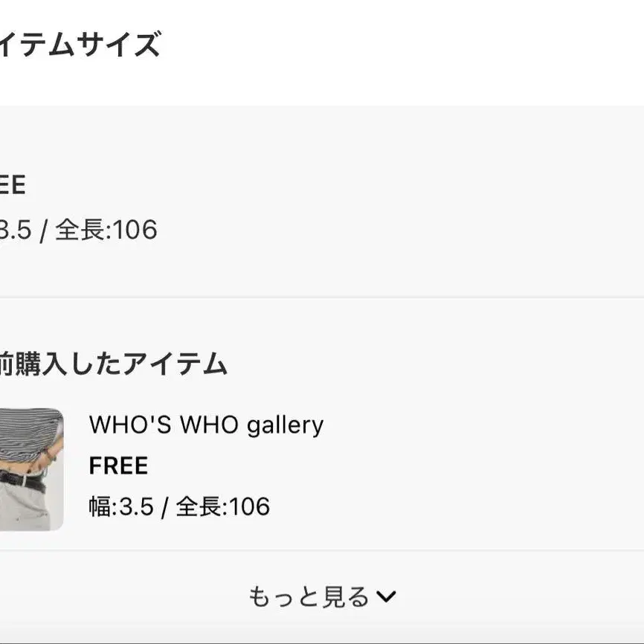Click the word gallery in brand name
644x644 pixels.
pos(285,425)
